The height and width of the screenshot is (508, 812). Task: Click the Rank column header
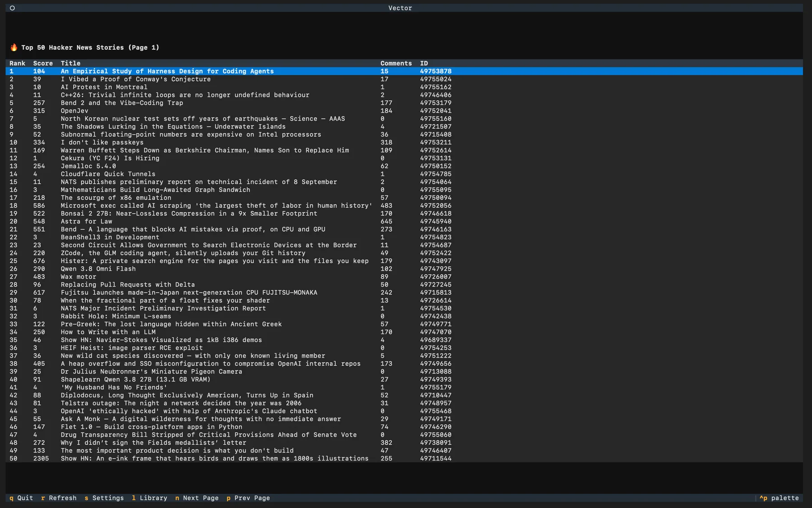click(17, 63)
